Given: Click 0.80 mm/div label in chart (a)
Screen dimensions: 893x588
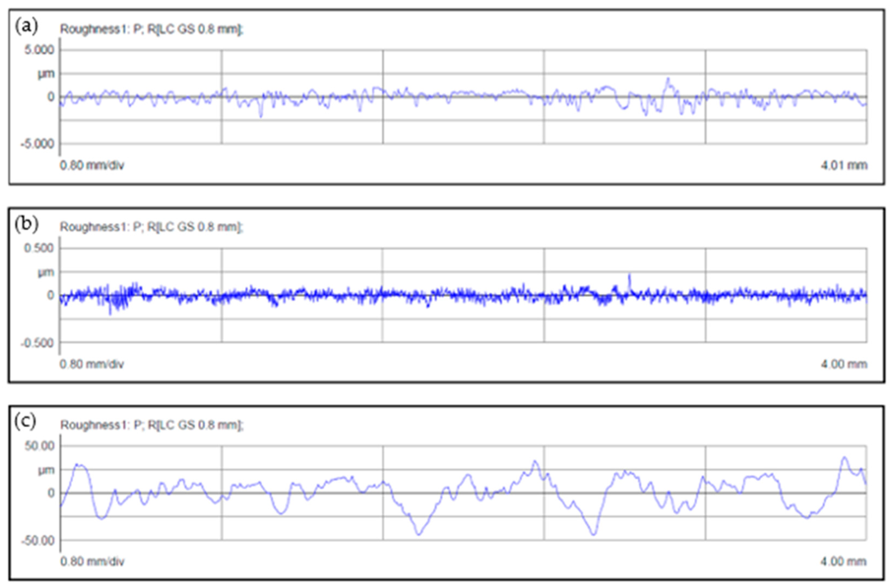Looking at the screenshot, I should tap(92, 165).
